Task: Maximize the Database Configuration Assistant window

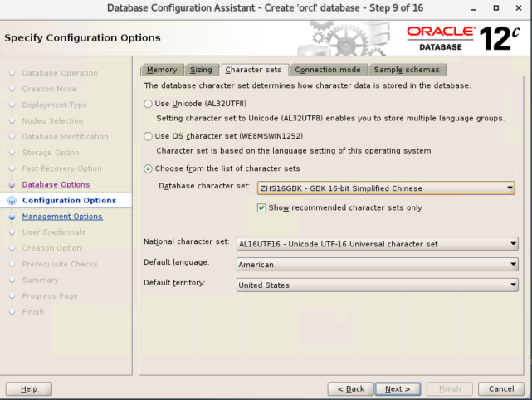Action: (495, 8)
